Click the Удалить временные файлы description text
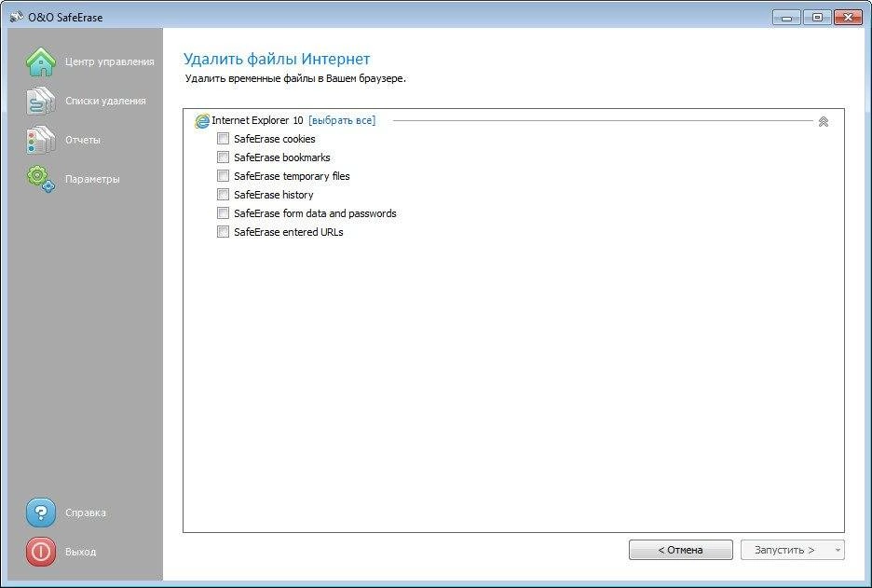This screenshot has width=872, height=588. [295, 78]
